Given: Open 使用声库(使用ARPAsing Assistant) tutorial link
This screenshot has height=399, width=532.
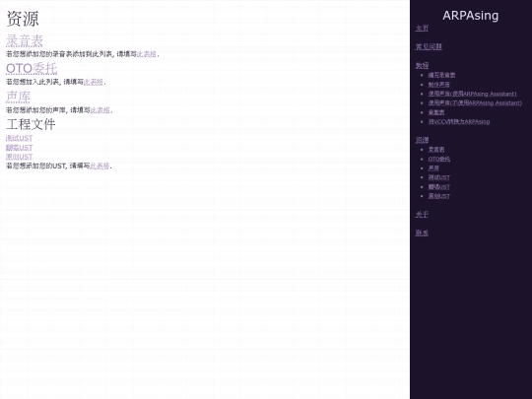Looking at the screenshot, I should (x=472, y=94).
